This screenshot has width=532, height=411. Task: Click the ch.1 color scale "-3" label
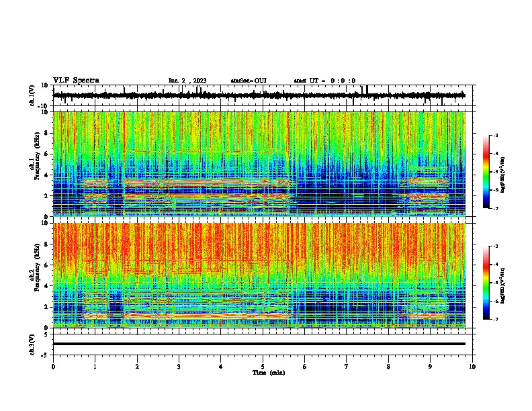(x=496, y=135)
